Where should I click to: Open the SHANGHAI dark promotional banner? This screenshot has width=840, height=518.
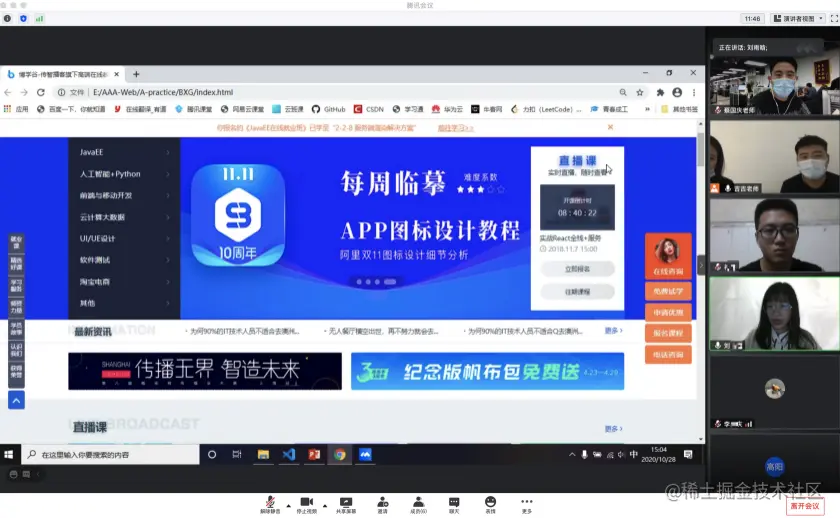(x=205, y=371)
